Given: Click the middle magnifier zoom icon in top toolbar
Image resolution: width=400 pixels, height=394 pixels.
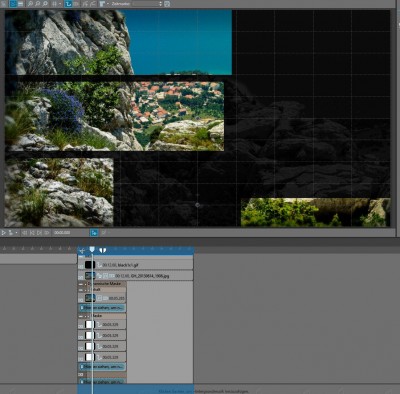Looking at the screenshot, I should click(x=38, y=4).
